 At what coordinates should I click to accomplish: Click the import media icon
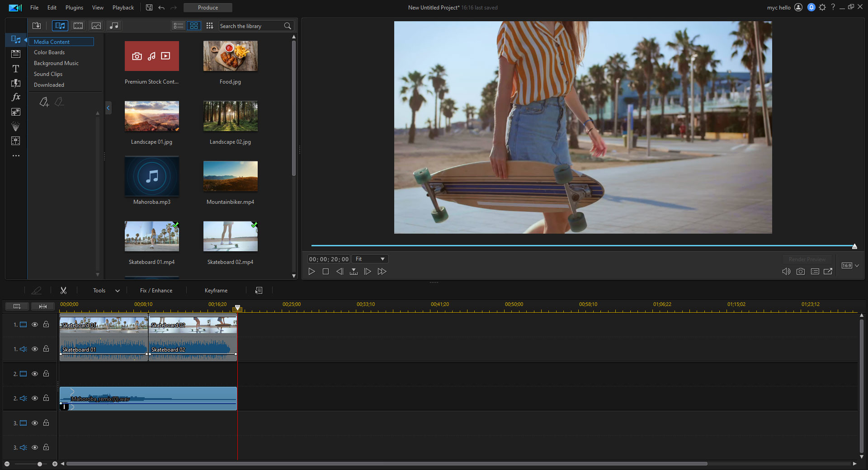37,26
